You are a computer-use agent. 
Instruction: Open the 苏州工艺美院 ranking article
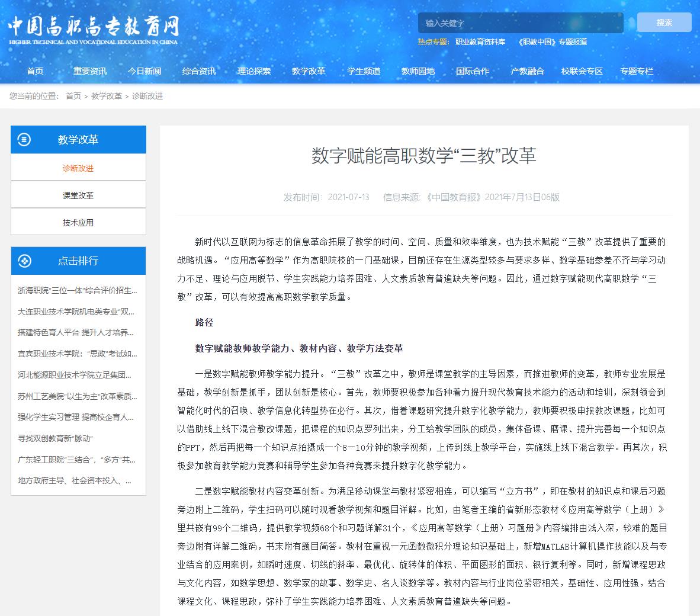pos(78,396)
